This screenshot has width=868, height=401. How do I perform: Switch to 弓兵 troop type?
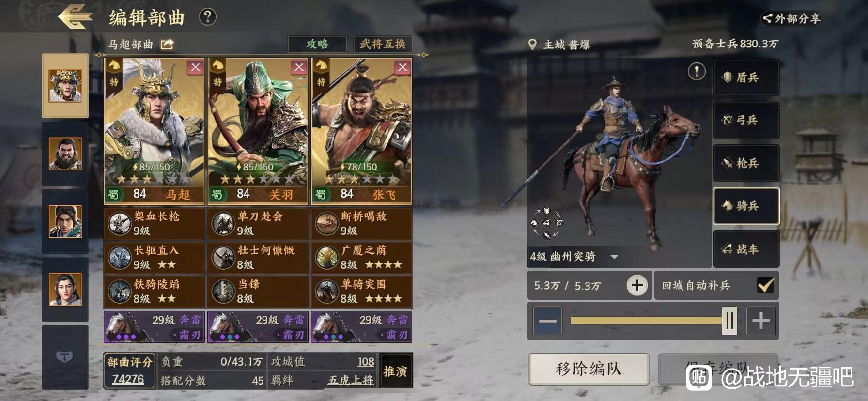point(746,120)
